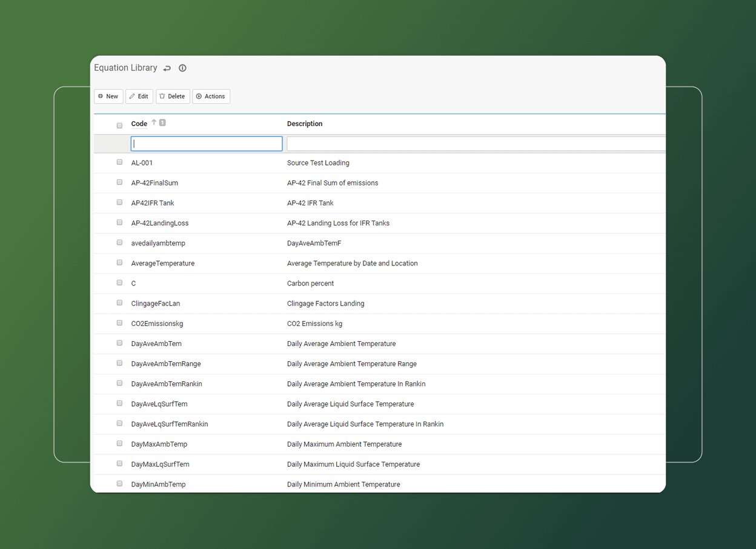Focus the Code filter input field
The width and height of the screenshot is (756, 549).
[207, 144]
